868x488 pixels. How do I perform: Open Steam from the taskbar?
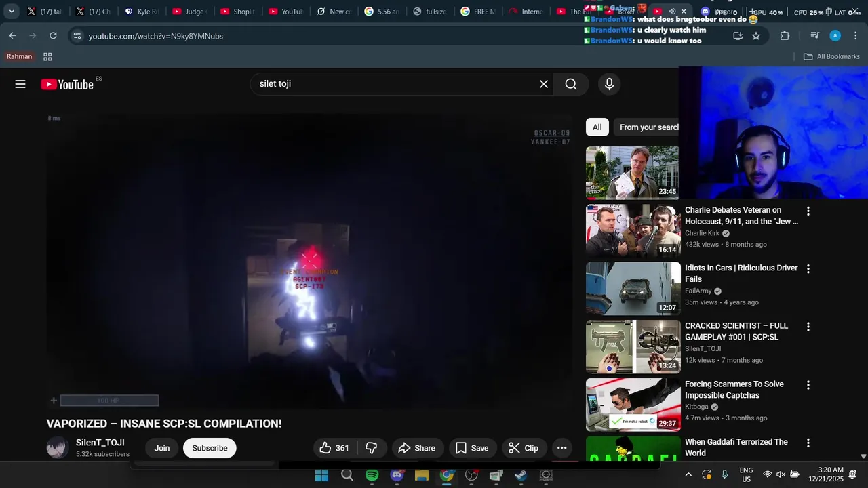(520, 475)
